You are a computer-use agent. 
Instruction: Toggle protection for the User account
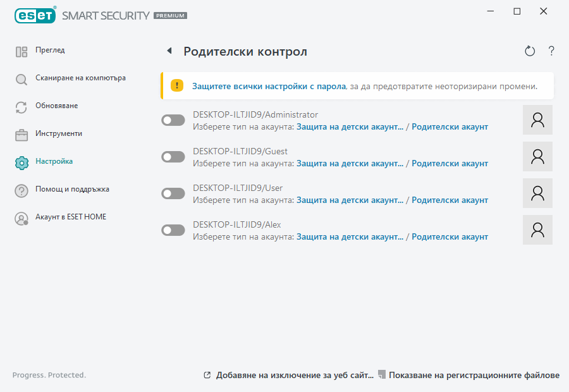pyautogui.click(x=173, y=193)
